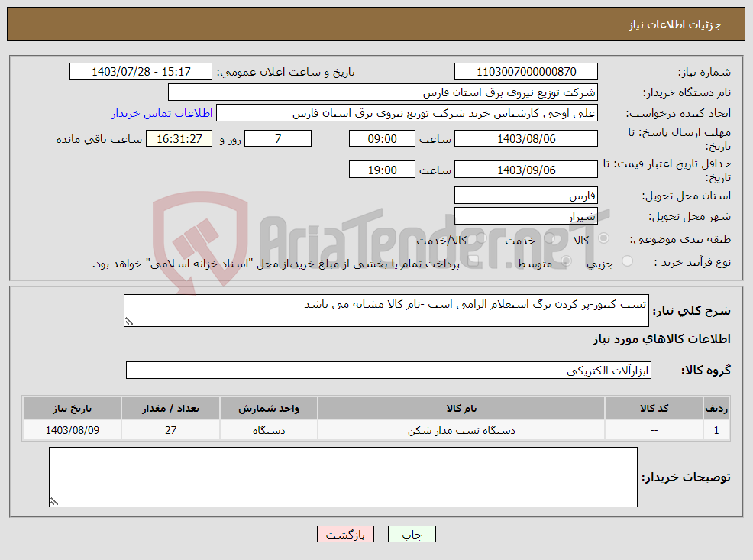
Task: Click the goods group field ابزارآلات الکتریکی
Action: click(x=389, y=371)
